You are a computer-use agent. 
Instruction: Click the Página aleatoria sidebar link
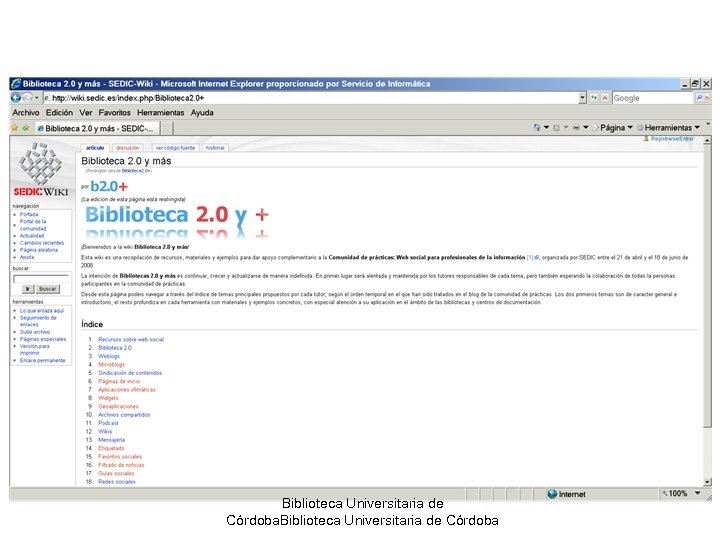coord(39,250)
